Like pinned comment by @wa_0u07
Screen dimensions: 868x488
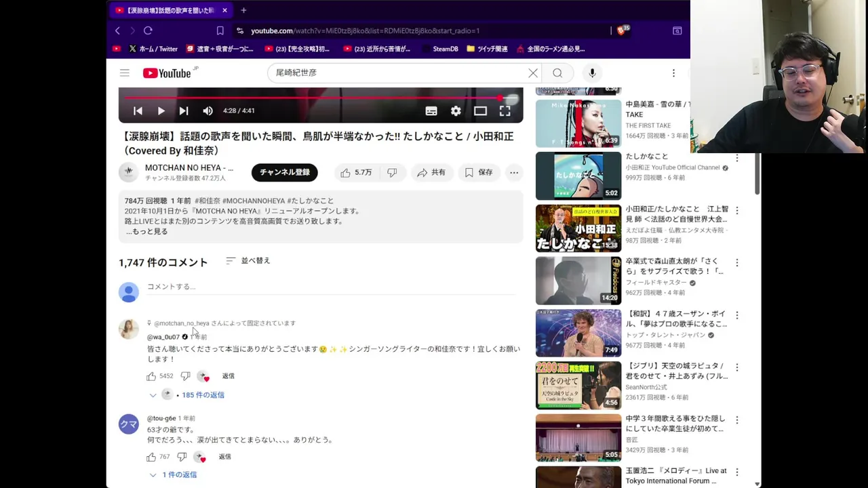coord(151,376)
